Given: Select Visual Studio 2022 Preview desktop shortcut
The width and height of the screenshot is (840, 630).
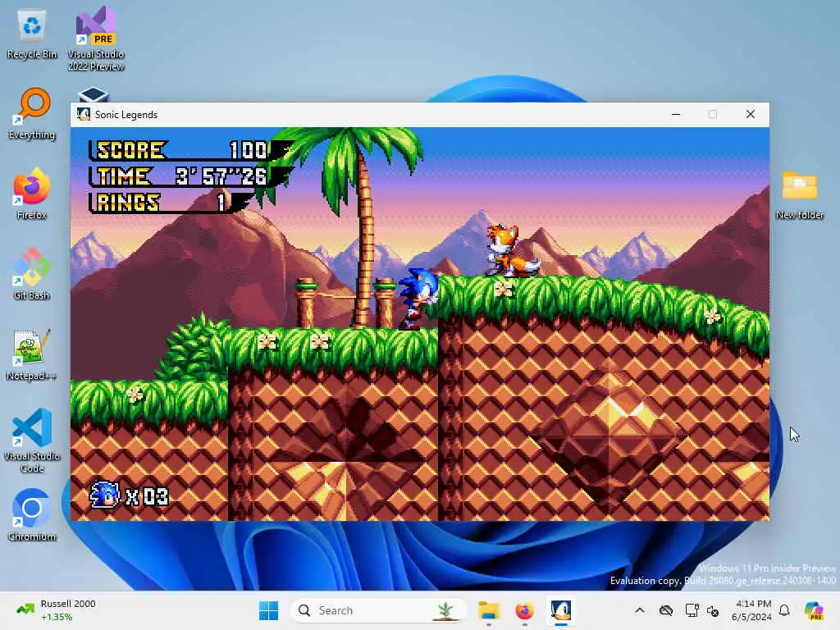Looking at the screenshot, I should pyautogui.click(x=96, y=39).
